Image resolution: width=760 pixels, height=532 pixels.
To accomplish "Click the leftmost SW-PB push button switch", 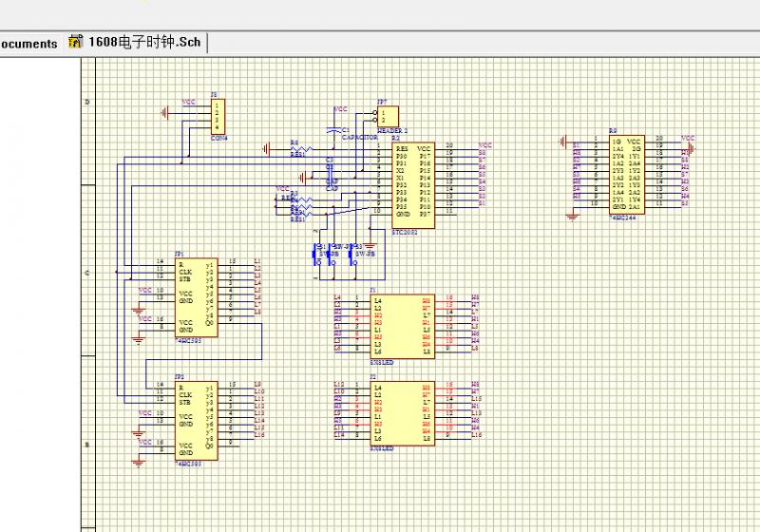I will click(x=318, y=254).
